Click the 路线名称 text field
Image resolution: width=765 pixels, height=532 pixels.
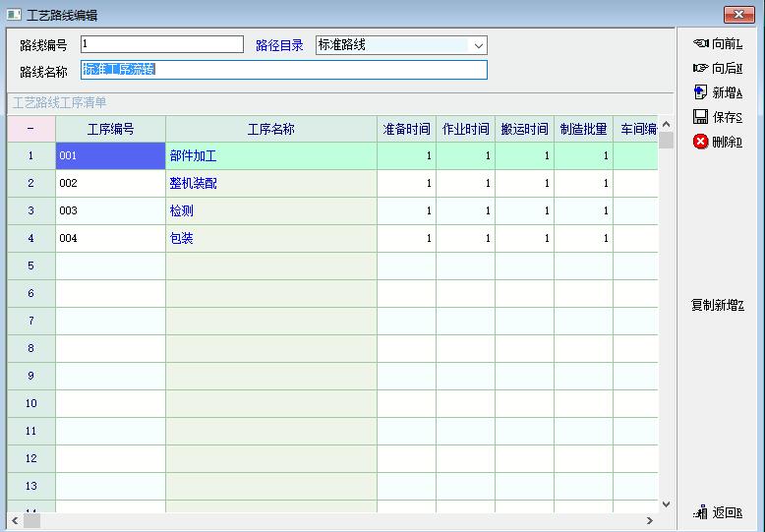(x=283, y=70)
